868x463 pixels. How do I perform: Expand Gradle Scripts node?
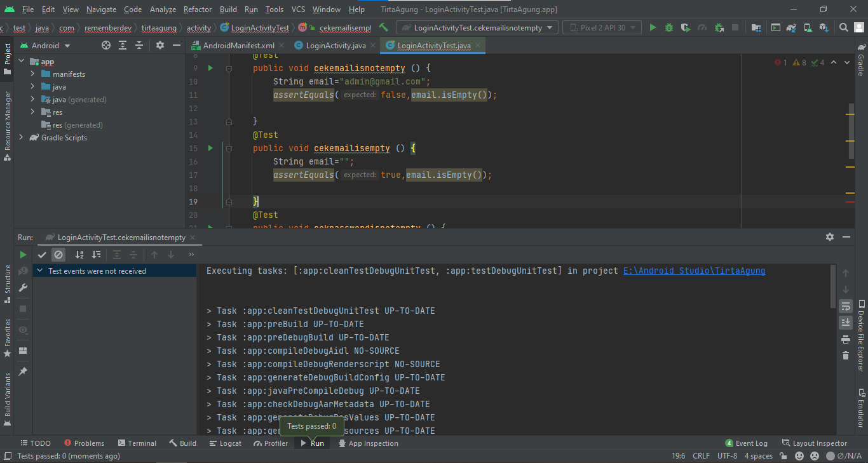(x=22, y=138)
